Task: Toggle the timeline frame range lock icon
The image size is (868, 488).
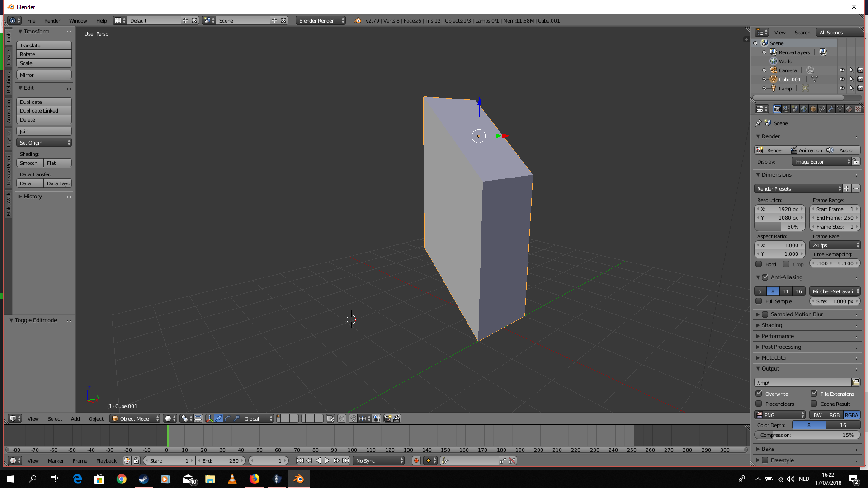Action: coord(136,460)
